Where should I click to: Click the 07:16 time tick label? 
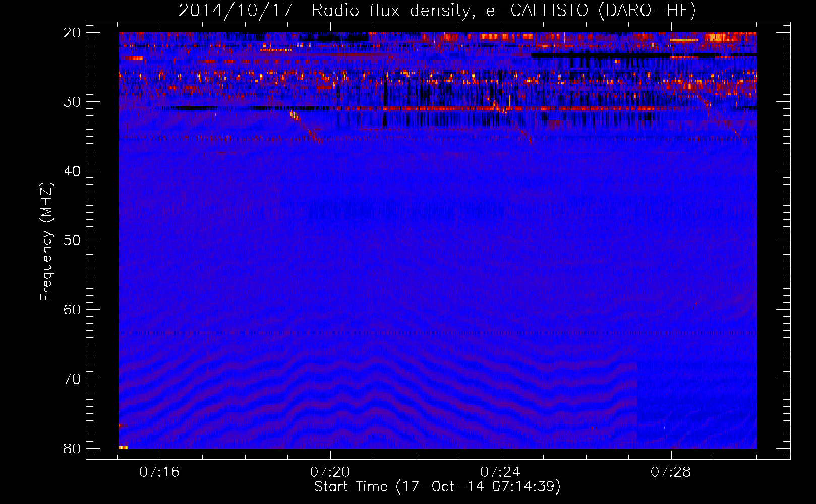tap(160, 472)
